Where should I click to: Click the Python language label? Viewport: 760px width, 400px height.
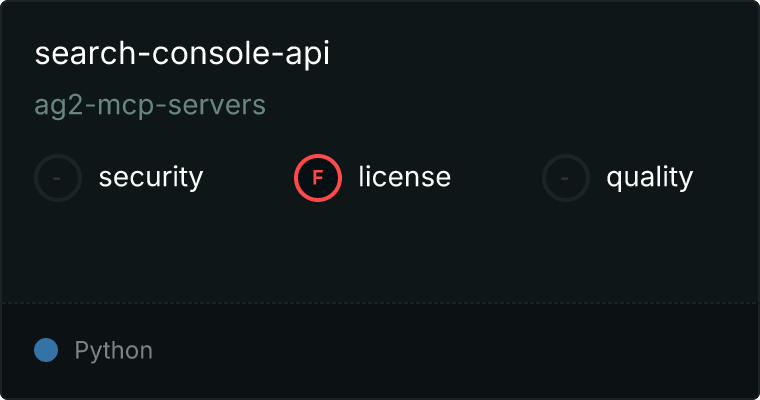113,351
